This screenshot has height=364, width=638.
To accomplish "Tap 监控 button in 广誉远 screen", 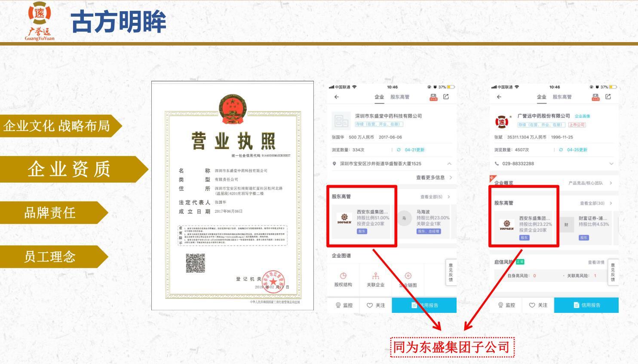I will point(506,305).
